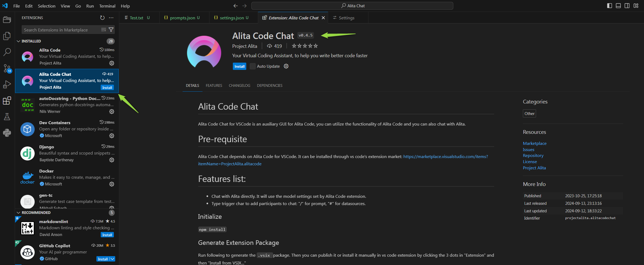This screenshot has width=644, height=265.
Task: Close the Extension: Alita Code Chat tab
Action: 323,18
